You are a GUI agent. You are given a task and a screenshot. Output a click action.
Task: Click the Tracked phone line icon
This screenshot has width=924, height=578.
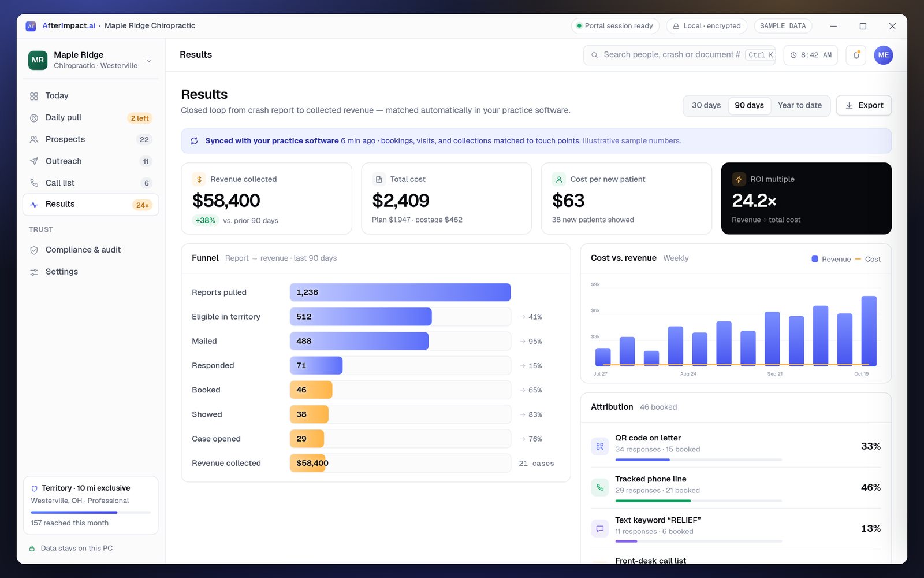point(599,487)
